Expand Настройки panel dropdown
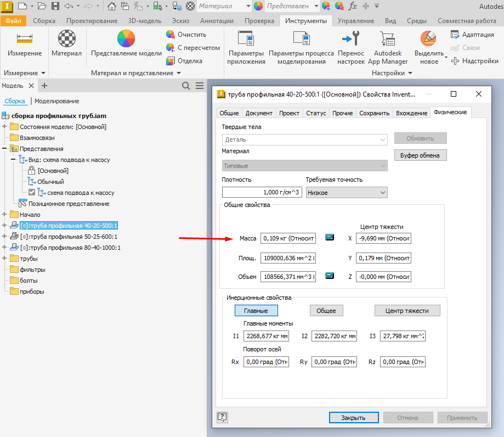Viewport: 504px width, 437px height. tap(410, 73)
